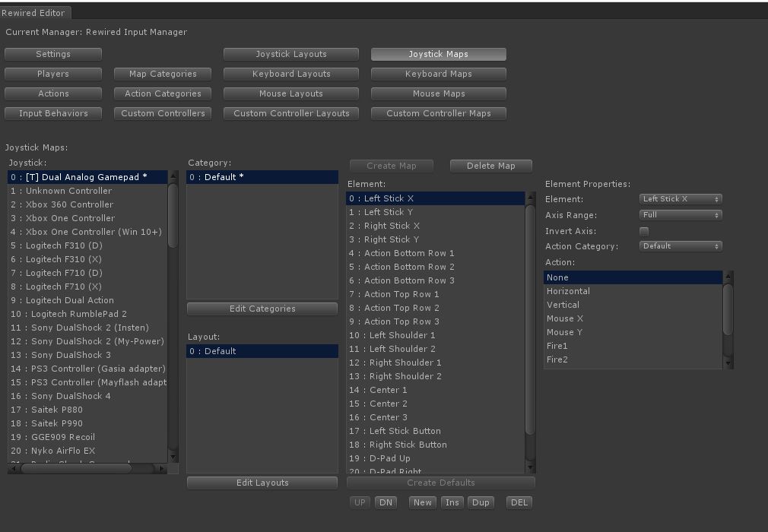768x532 pixels.
Task: Open the Input Behaviors section
Action: [x=52, y=112]
